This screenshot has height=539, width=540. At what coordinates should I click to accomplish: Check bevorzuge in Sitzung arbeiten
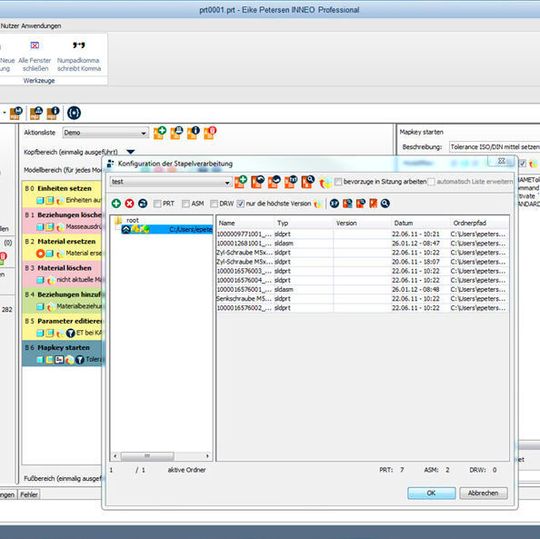tap(338, 182)
